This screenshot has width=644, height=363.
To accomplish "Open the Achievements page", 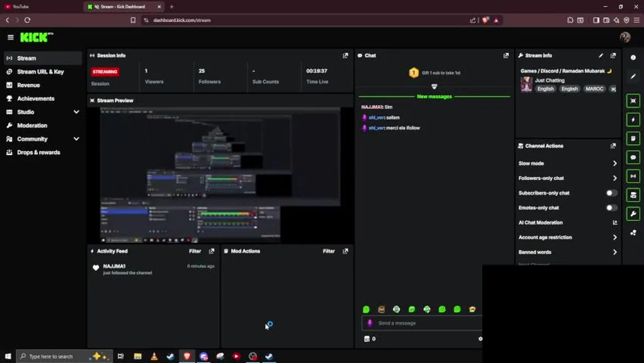I will (42, 98).
